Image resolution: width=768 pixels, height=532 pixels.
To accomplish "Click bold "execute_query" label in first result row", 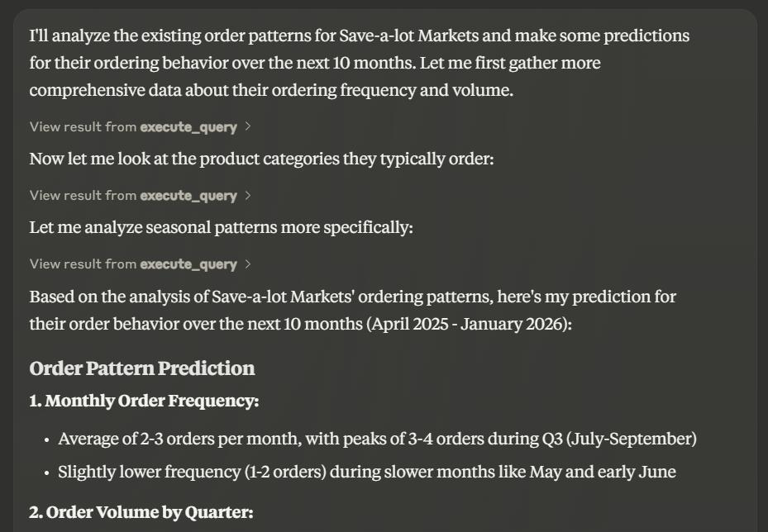I will [188, 127].
